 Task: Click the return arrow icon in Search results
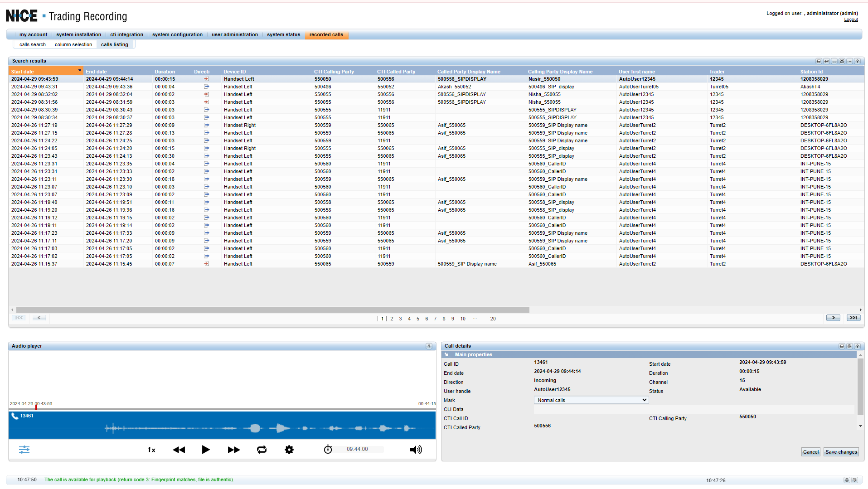tap(826, 61)
